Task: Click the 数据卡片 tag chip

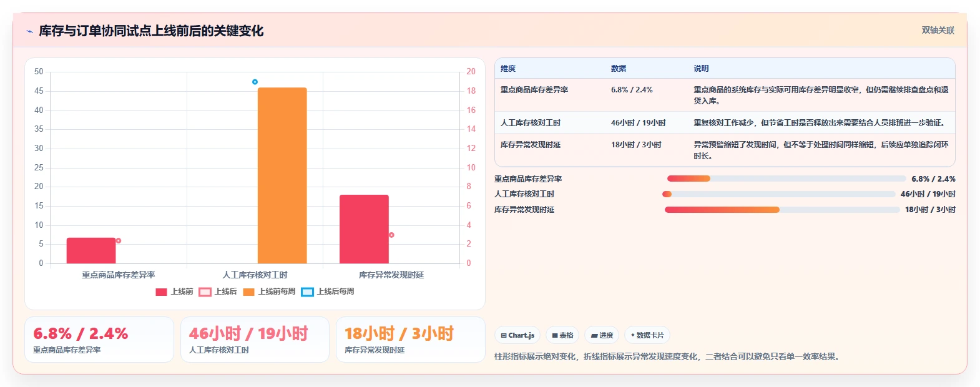Action: click(x=647, y=335)
